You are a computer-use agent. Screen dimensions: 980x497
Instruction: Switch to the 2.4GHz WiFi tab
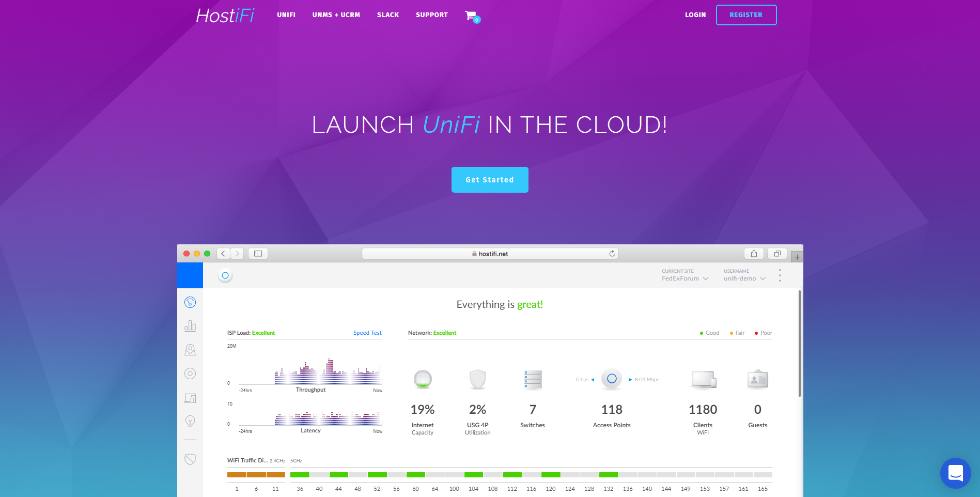(277, 461)
